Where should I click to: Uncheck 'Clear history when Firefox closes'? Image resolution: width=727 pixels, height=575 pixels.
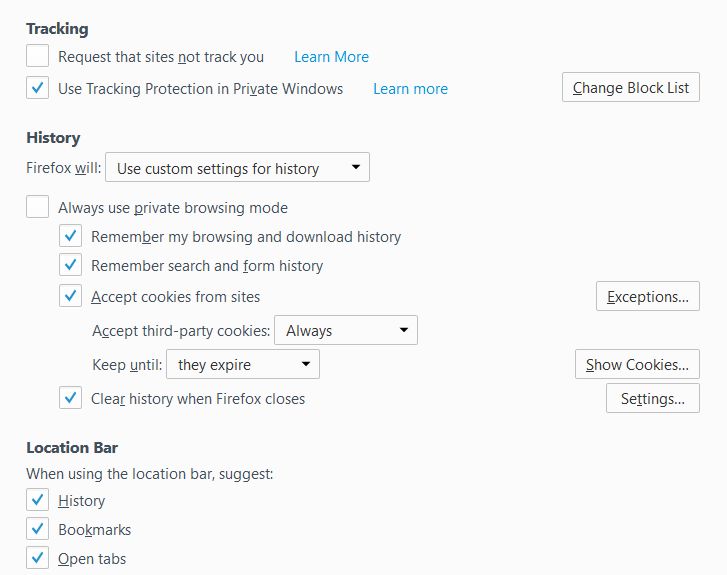pyautogui.click(x=70, y=398)
